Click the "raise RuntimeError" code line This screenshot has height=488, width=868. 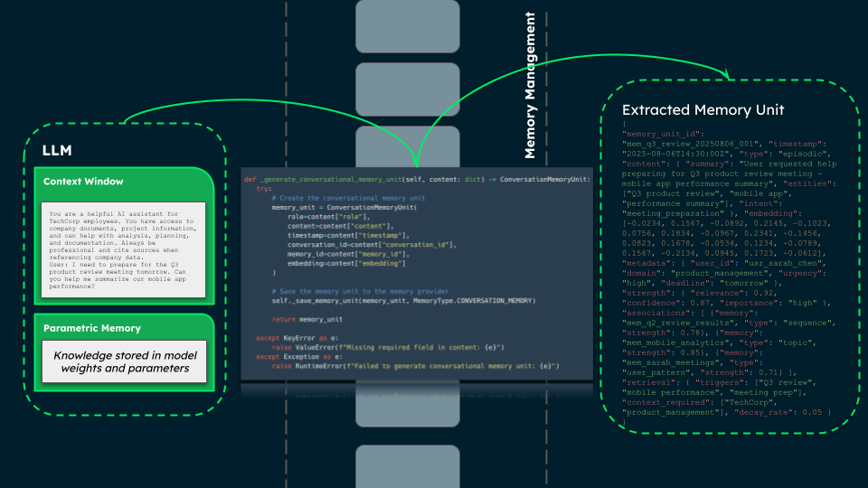(x=415, y=366)
